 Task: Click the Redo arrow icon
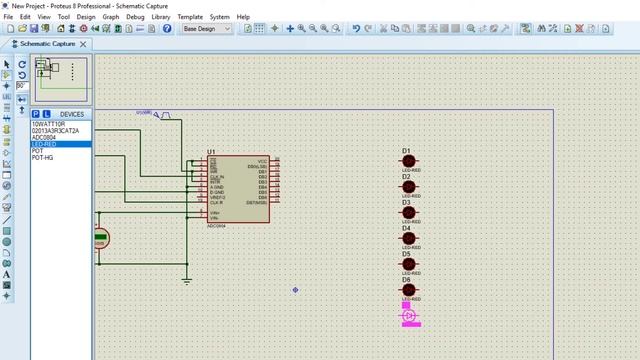[x=368, y=29]
